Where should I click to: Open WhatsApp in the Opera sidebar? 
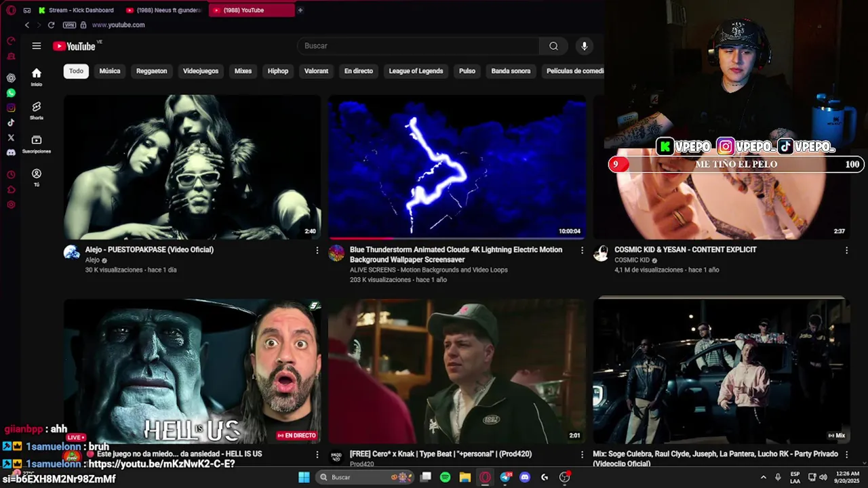[11, 93]
